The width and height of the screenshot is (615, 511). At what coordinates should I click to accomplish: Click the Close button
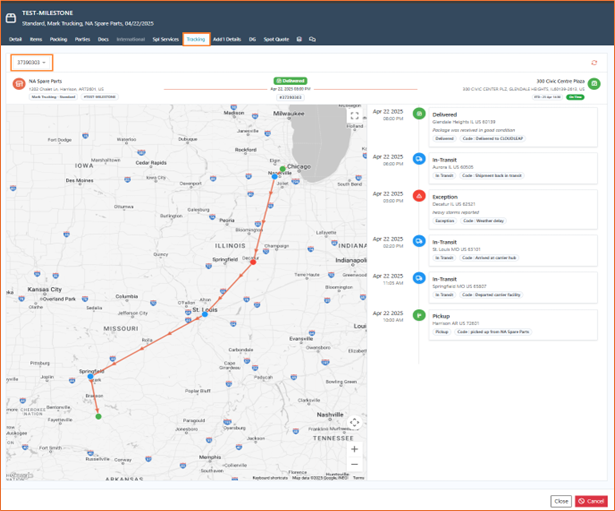click(x=561, y=501)
